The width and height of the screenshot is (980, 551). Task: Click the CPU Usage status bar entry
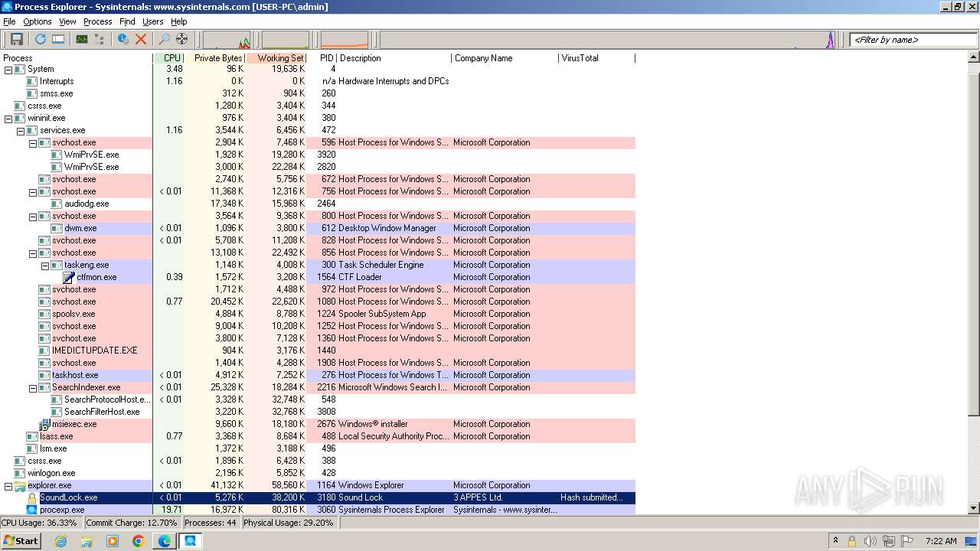(40, 523)
